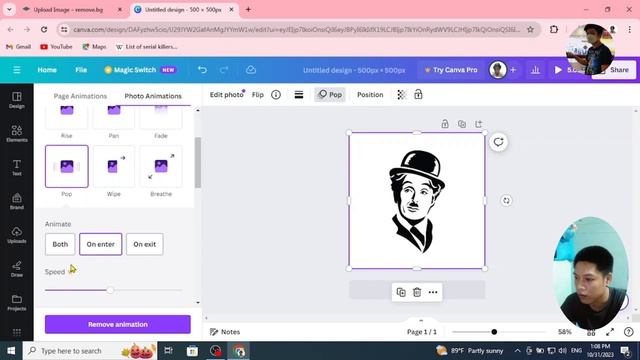Choose the Wipe animation
The width and height of the screenshot is (640, 360).
pos(114,167)
